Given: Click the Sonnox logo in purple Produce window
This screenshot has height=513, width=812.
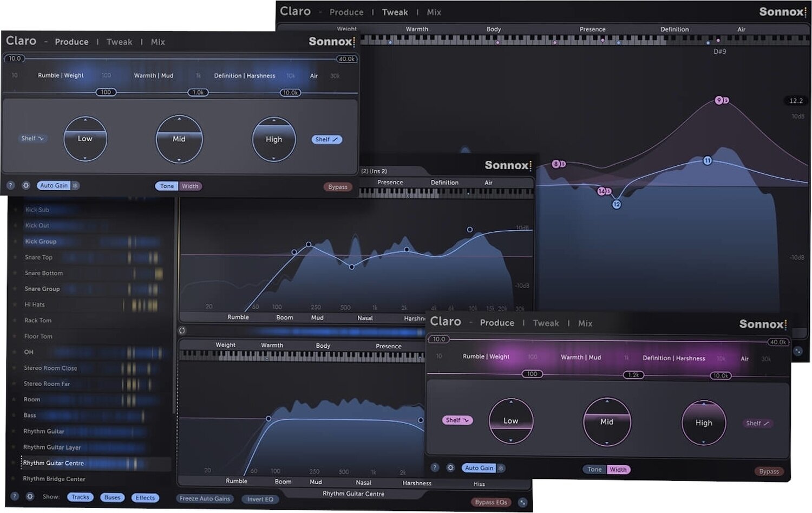Looking at the screenshot, I should click(763, 324).
